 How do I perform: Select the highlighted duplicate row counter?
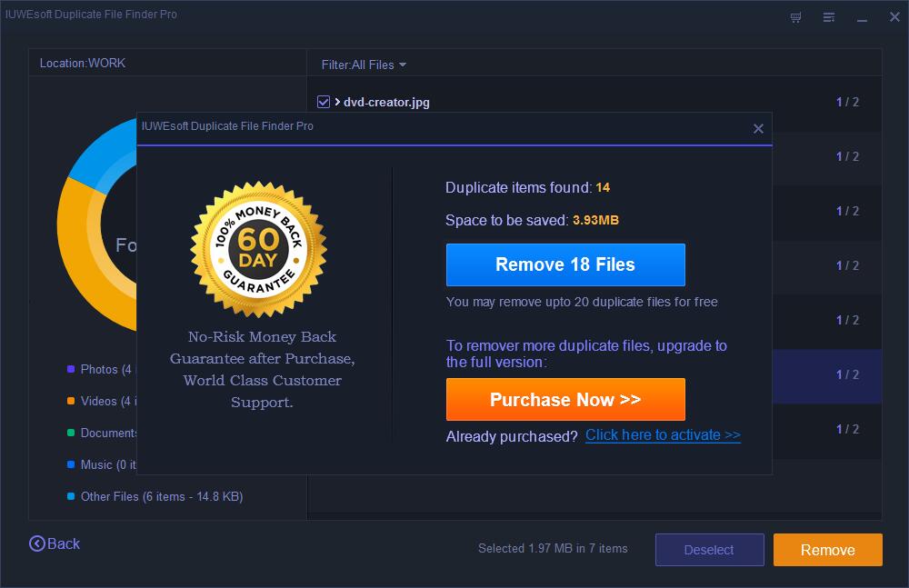tap(847, 374)
